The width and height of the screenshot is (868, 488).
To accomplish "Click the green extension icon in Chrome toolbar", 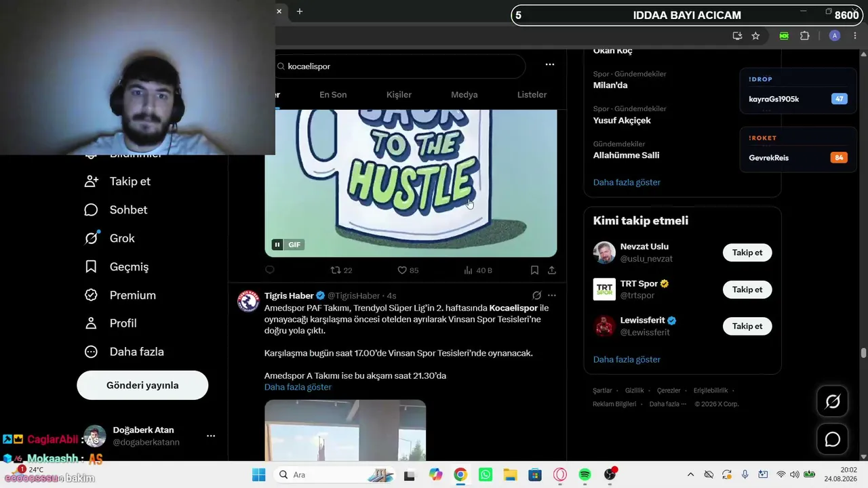I will click(784, 36).
